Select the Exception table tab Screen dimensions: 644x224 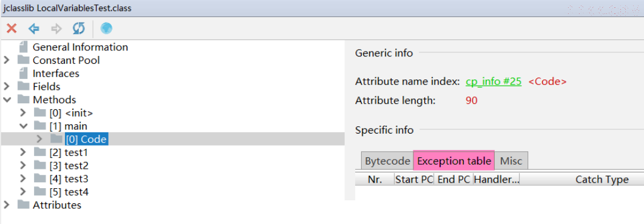pyautogui.click(x=454, y=161)
